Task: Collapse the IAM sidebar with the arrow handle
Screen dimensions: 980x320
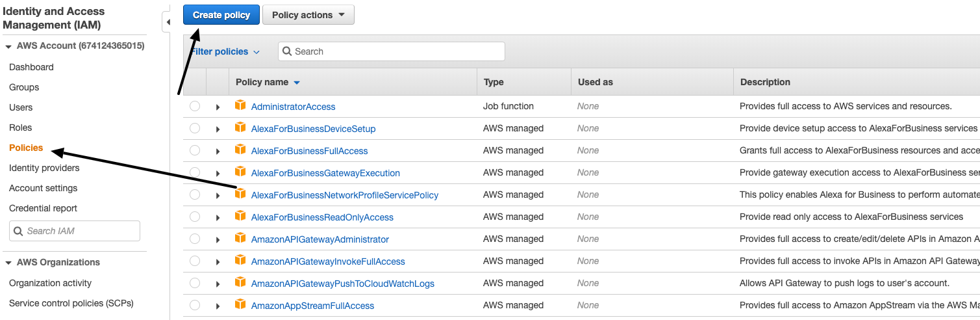Action: [168, 22]
